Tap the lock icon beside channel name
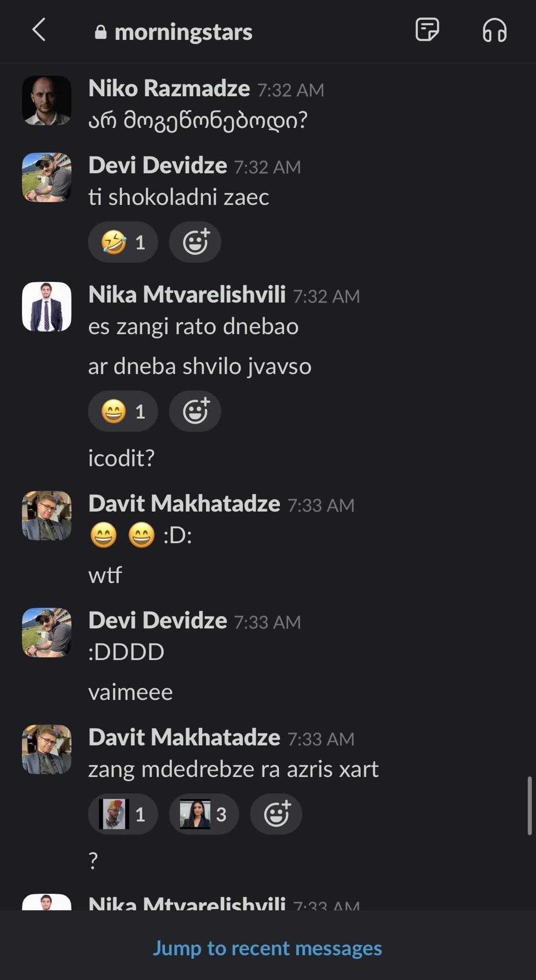The width and height of the screenshot is (536, 980). (x=100, y=32)
